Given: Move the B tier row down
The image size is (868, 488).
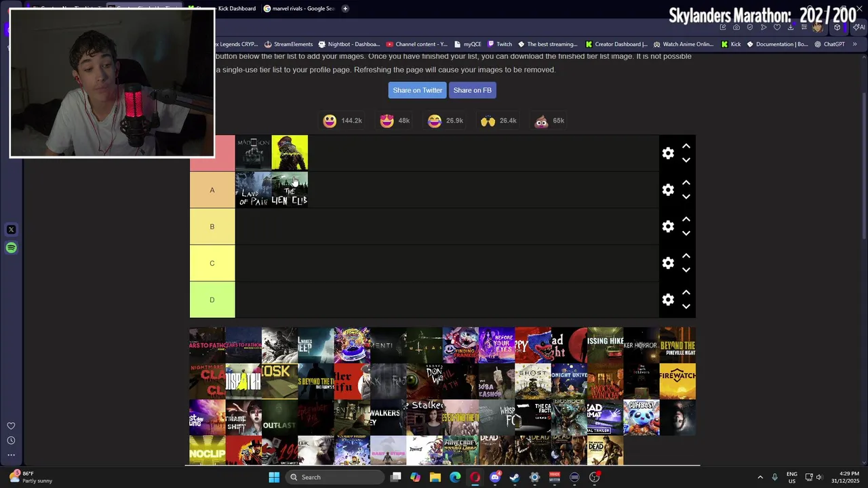Looking at the screenshot, I should coord(686,234).
